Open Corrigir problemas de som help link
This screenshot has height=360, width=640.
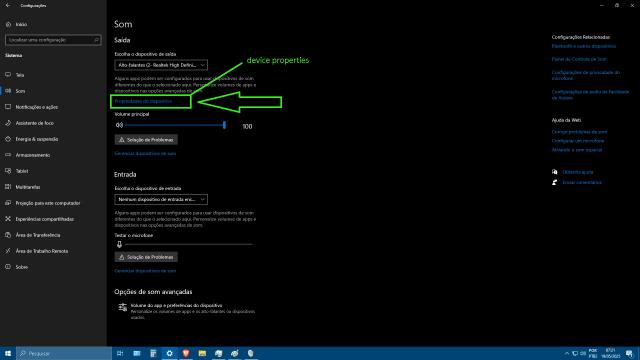[x=579, y=132]
